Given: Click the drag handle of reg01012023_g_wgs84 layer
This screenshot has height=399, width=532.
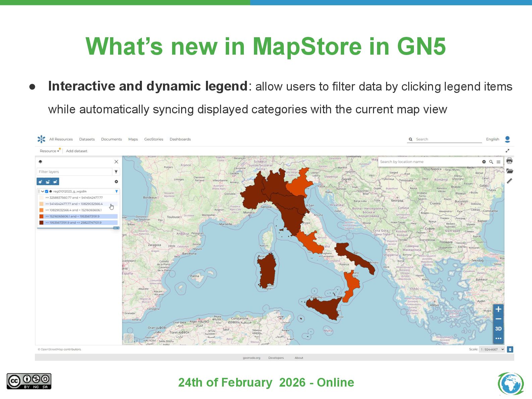Looking at the screenshot, I should 39,191.
